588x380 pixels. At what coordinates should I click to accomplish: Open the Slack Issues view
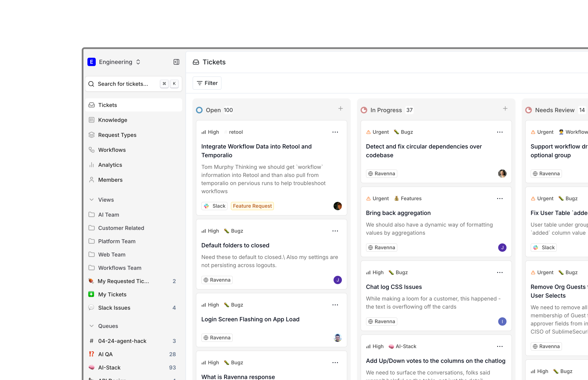pos(134,308)
